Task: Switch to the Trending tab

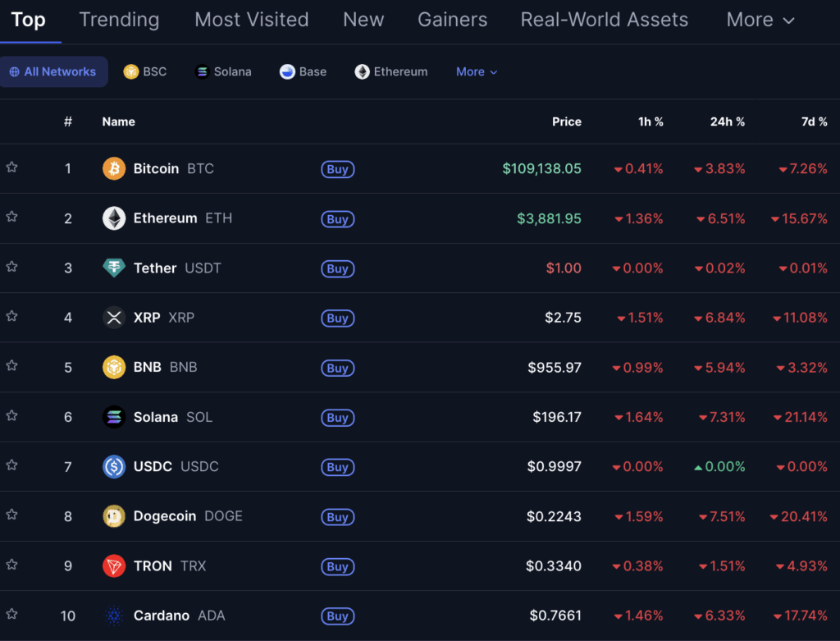Action: click(119, 20)
